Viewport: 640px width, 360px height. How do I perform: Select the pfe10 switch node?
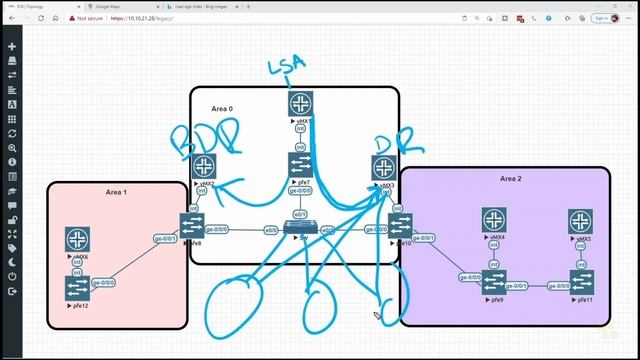pyautogui.click(x=400, y=226)
